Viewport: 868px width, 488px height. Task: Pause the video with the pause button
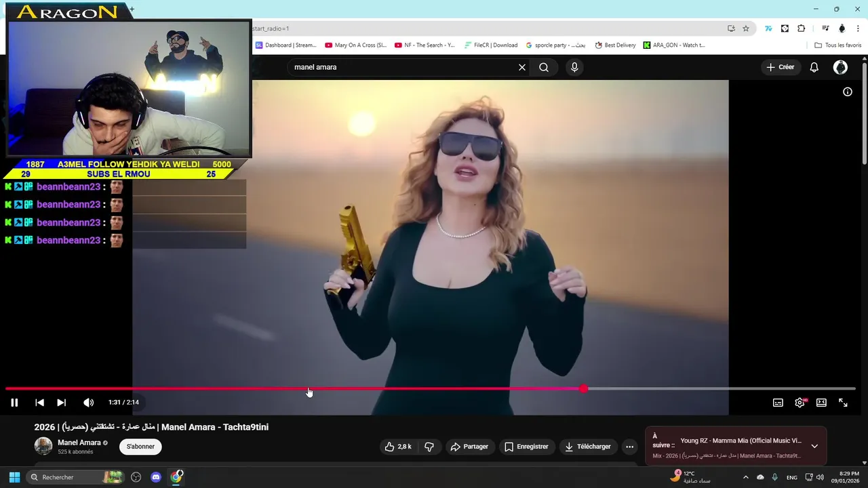[x=14, y=403]
